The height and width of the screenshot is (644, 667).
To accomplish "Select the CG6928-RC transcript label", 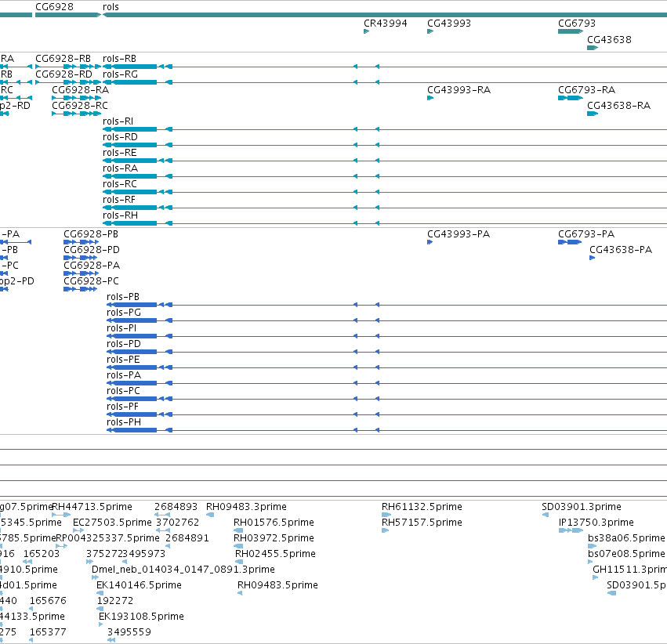I will click(x=80, y=106).
